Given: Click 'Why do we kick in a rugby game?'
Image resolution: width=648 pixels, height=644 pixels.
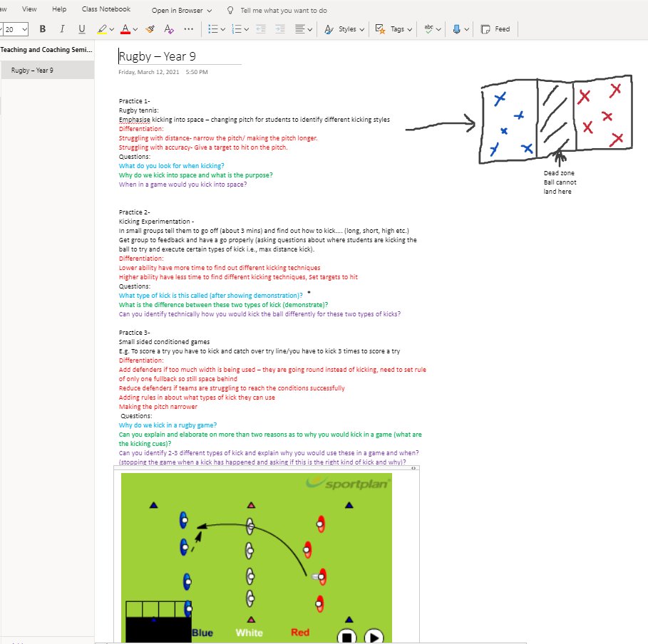Looking at the screenshot, I should coord(168,425).
